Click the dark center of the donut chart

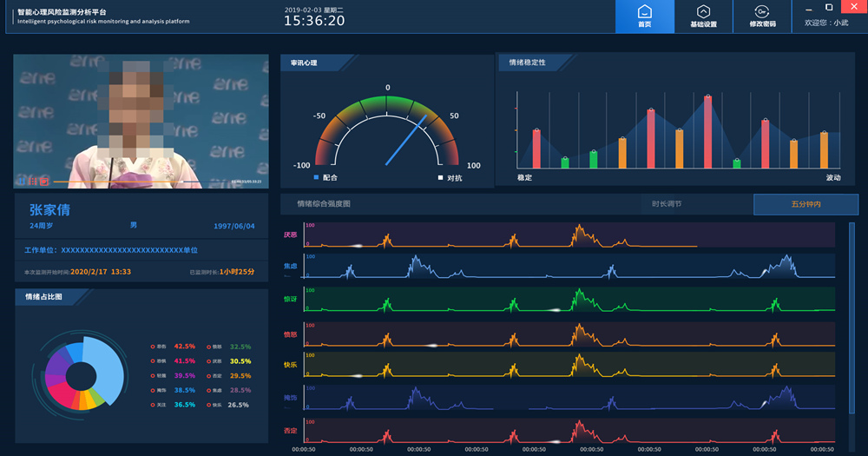(x=82, y=377)
